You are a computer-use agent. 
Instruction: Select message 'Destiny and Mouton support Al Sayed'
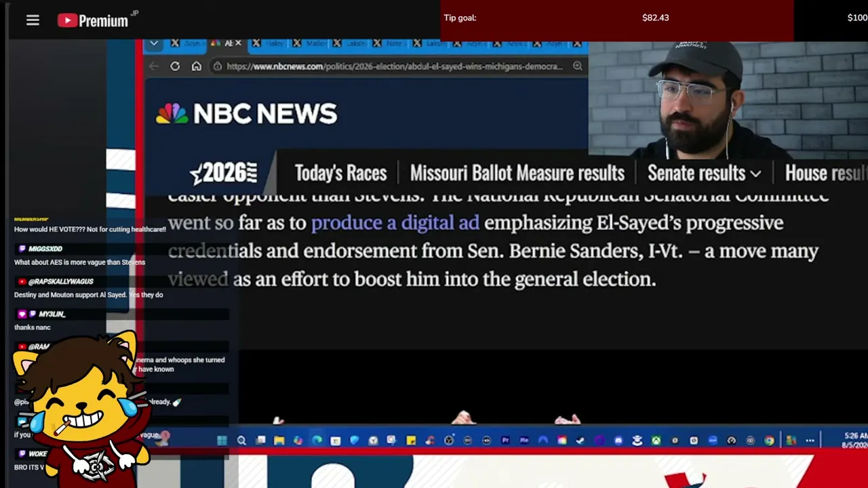point(89,295)
